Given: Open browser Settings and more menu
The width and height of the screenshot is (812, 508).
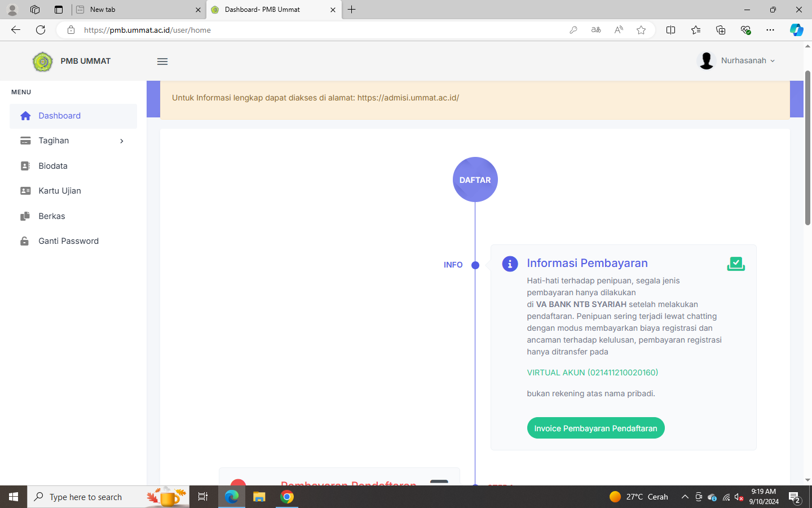Looking at the screenshot, I should [770, 30].
